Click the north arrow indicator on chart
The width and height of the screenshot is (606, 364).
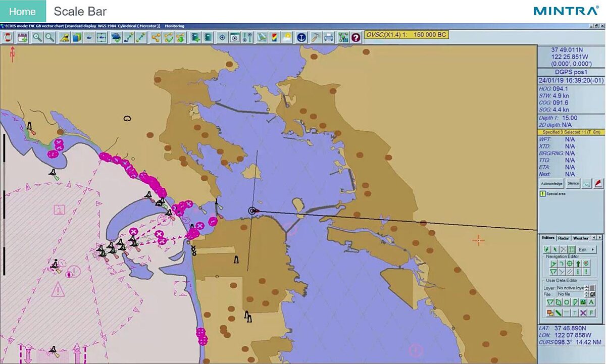12,53
